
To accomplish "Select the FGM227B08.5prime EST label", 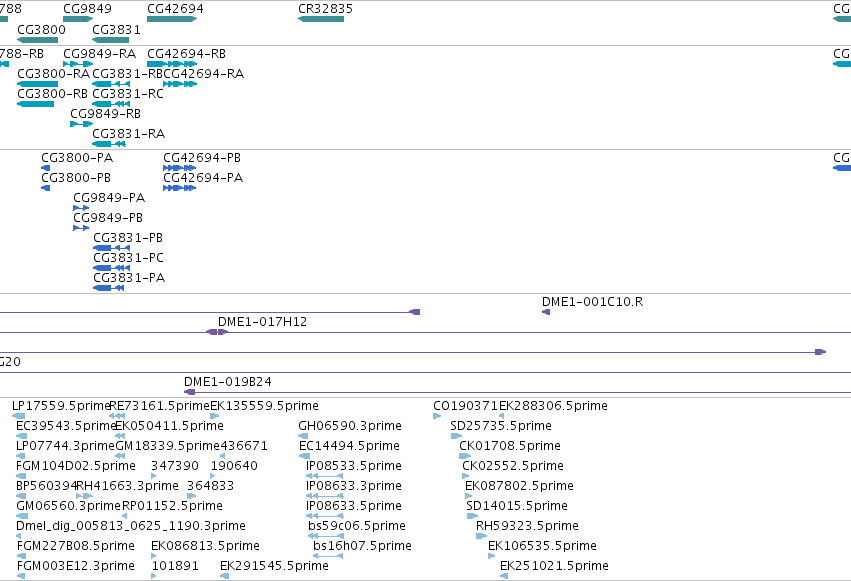I will point(76,547).
